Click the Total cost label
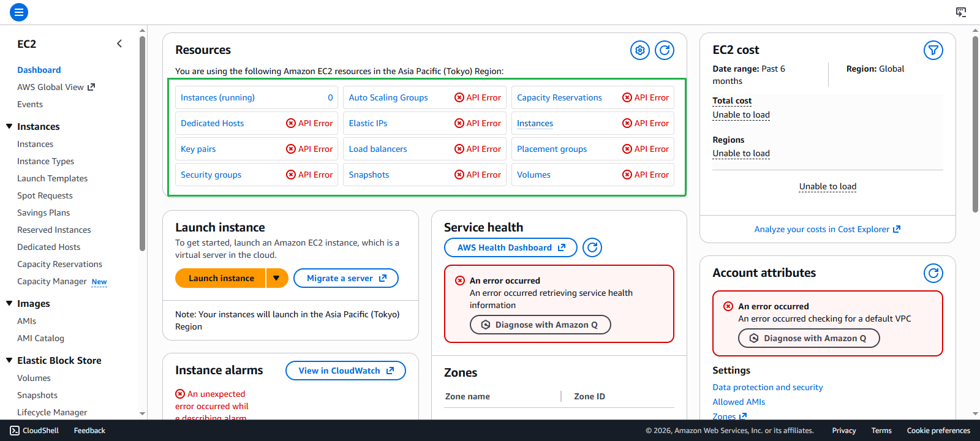 pos(732,100)
